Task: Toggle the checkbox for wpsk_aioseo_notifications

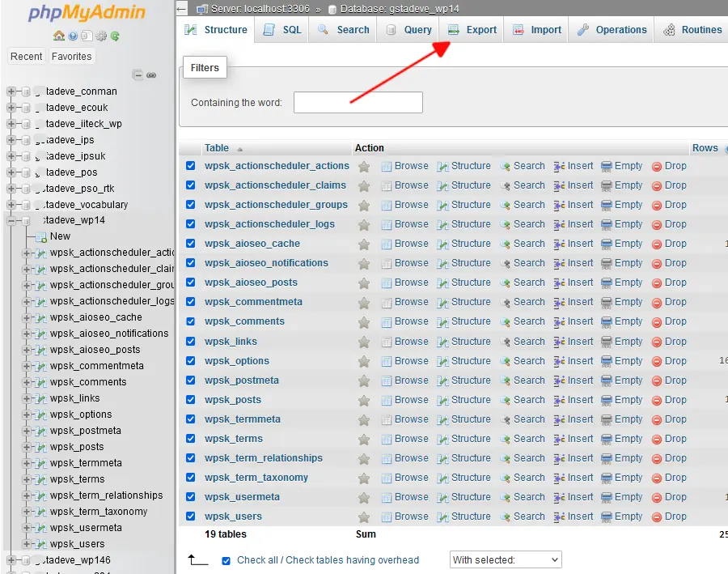Action: coord(190,262)
